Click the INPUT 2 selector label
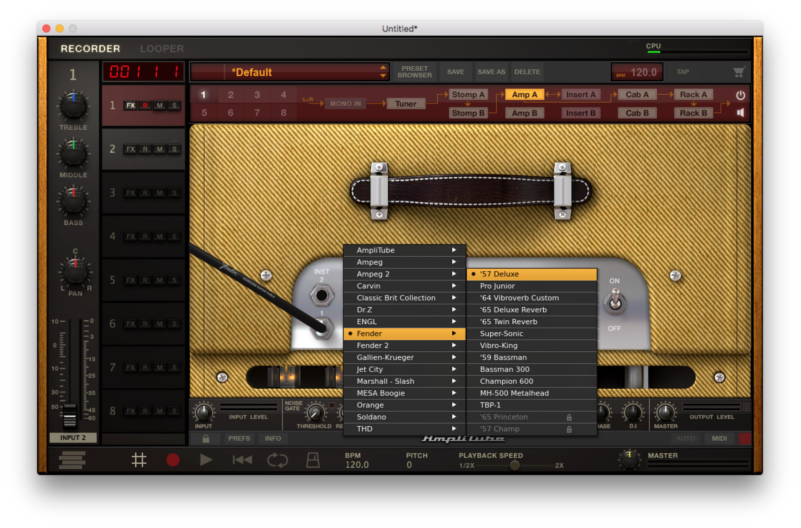The height and width of the screenshot is (528, 801). click(x=73, y=438)
